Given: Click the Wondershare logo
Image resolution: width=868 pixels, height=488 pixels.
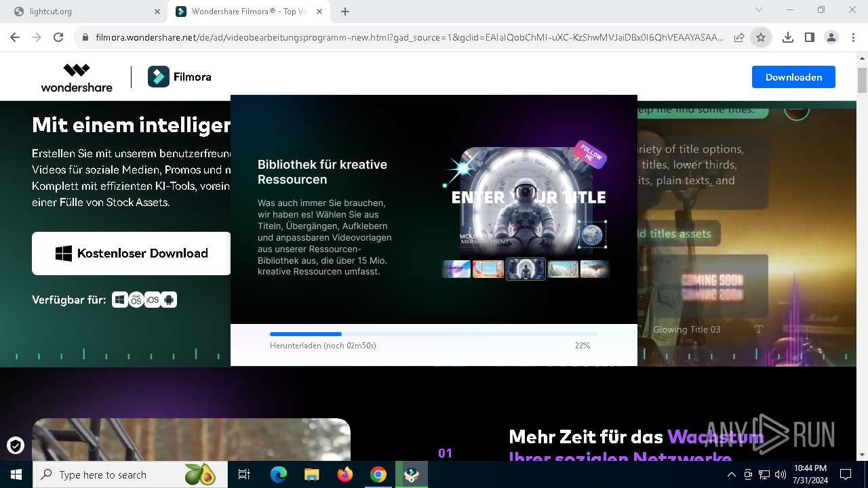Looking at the screenshot, I should 77,77.
